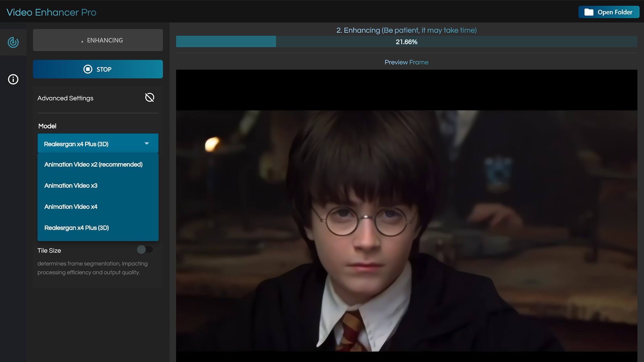The width and height of the screenshot is (644, 362).
Task: Open the info icon in sidebar
Action: [x=13, y=79]
